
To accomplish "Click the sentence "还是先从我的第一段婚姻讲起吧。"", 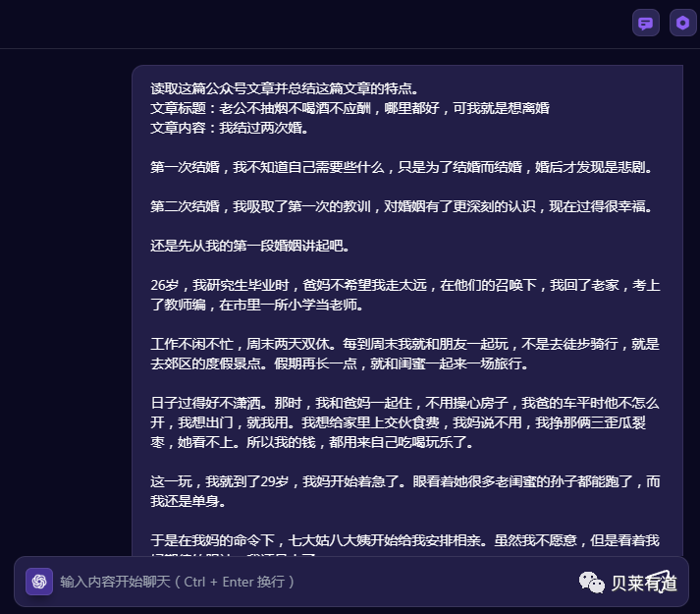I will pos(250,246).
